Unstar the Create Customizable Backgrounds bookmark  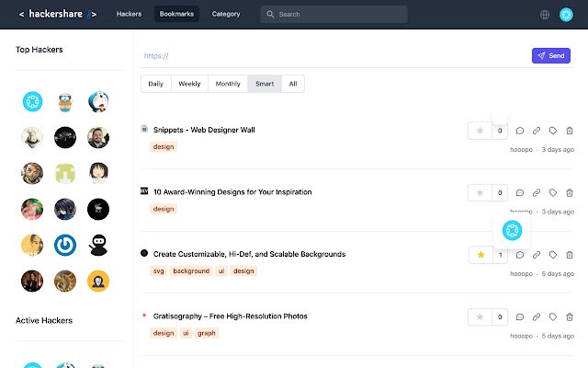coord(481,255)
